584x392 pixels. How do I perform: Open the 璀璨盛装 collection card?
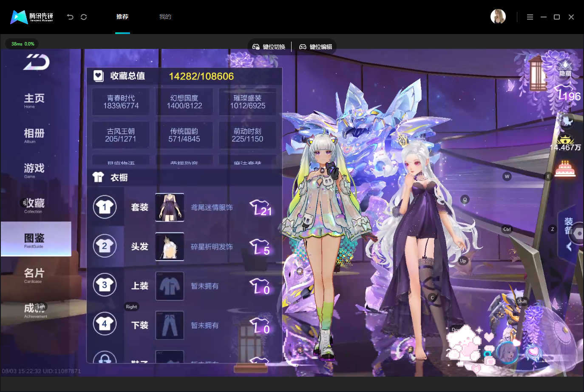tap(248, 102)
